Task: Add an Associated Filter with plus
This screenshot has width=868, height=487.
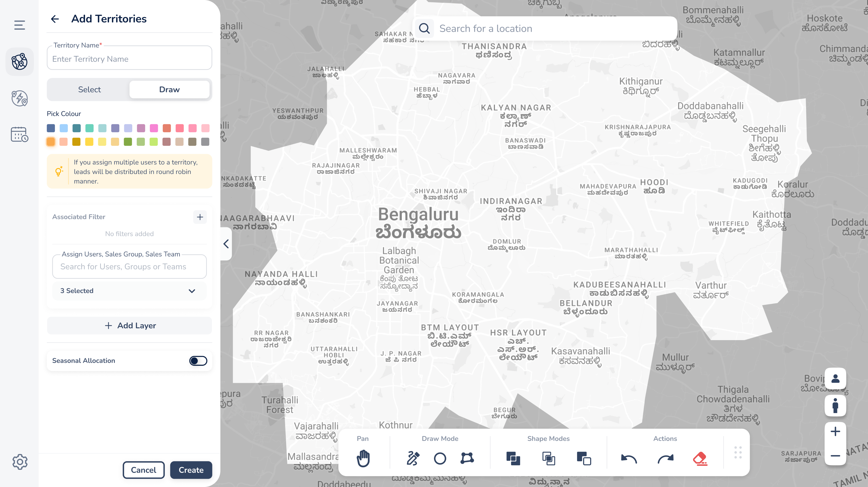Action: tap(200, 217)
